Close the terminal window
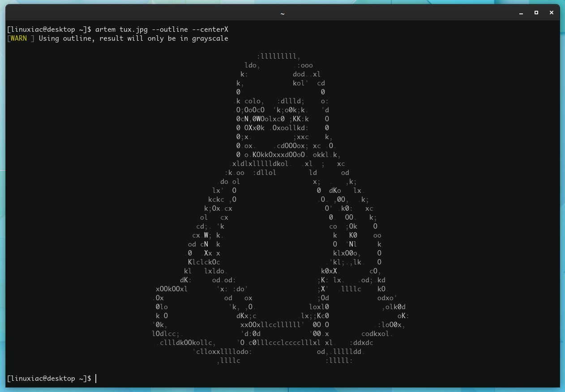The width and height of the screenshot is (565, 392). coord(551,13)
